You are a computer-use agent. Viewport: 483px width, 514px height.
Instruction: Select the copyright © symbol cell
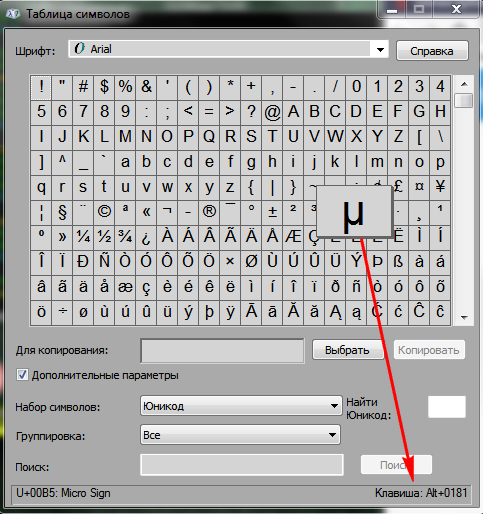click(104, 212)
